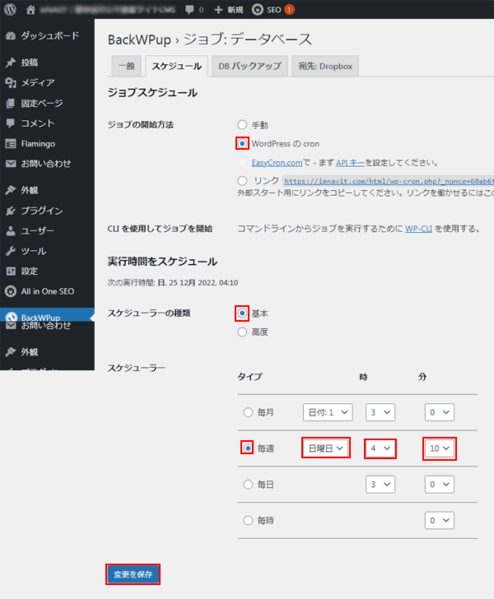This screenshot has width=494, height=599.
Task: Switch to the 一般 tab
Action: pyautogui.click(x=126, y=66)
